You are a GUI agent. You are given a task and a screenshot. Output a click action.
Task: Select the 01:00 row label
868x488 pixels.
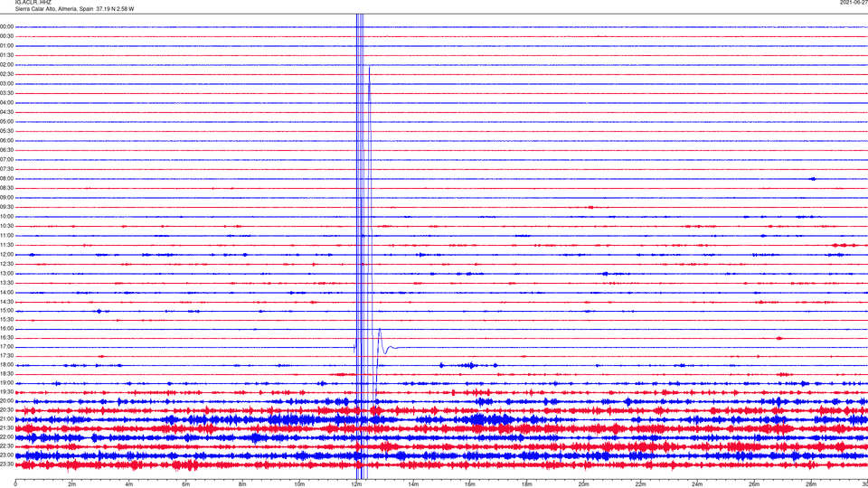(6, 45)
